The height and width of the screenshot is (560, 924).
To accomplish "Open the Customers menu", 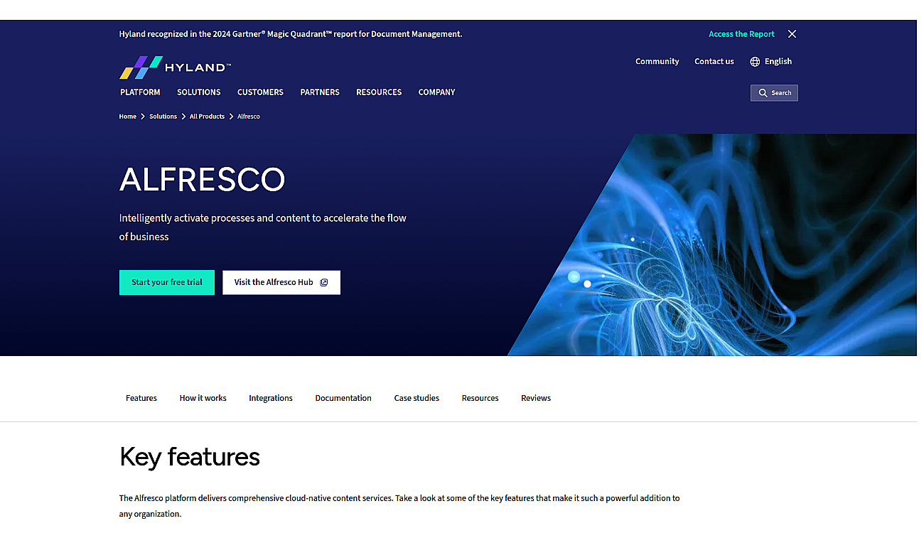I will coord(260,92).
